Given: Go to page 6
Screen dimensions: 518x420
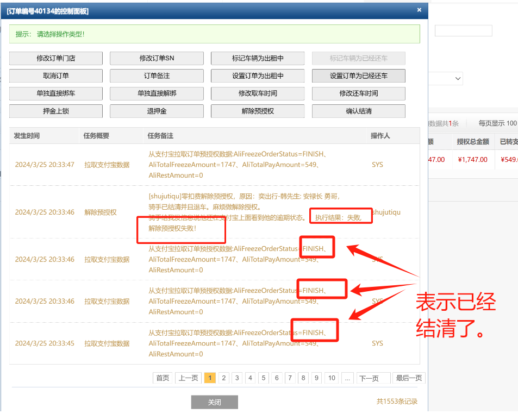Looking at the screenshot, I should [x=277, y=378].
